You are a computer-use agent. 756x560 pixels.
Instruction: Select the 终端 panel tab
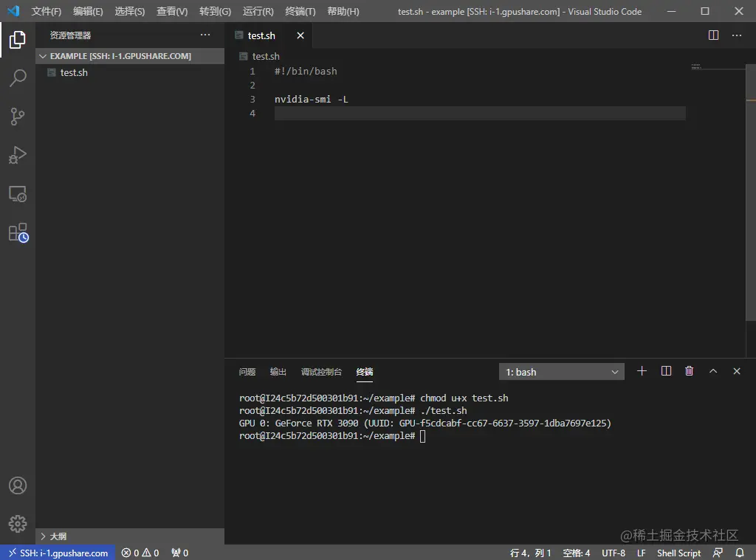(364, 372)
